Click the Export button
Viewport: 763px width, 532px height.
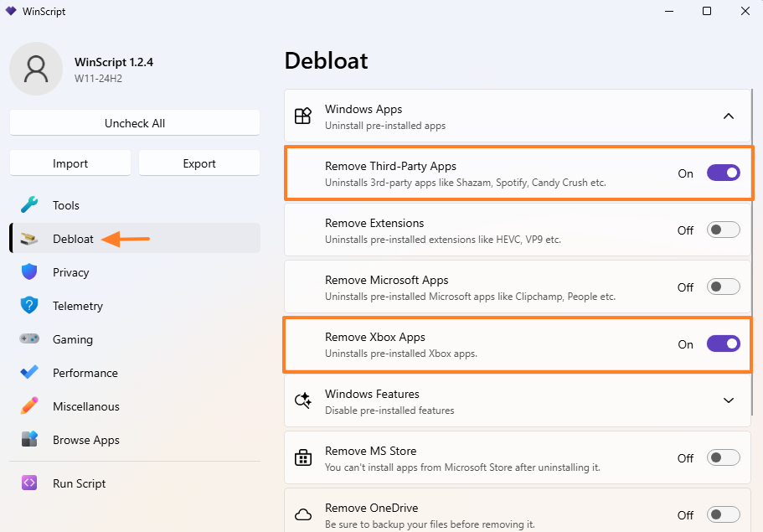pos(199,163)
